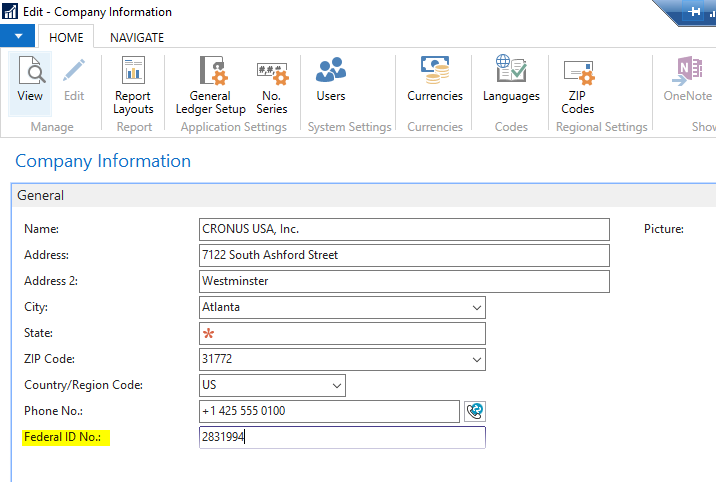Click the Application Settings group label
Image resolution: width=716 pixels, height=482 pixels.
tap(233, 127)
